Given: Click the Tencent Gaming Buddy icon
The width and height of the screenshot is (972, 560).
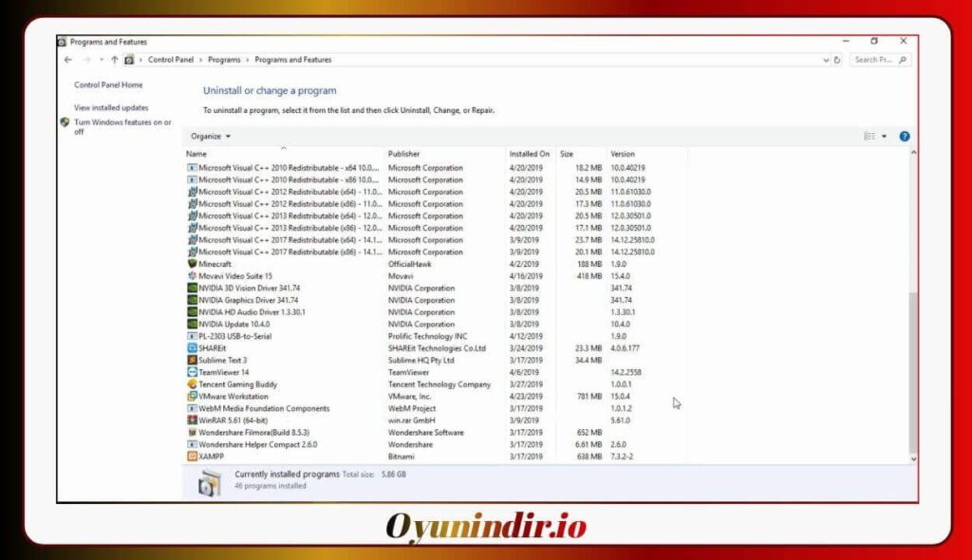Looking at the screenshot, I should (192, 383).
